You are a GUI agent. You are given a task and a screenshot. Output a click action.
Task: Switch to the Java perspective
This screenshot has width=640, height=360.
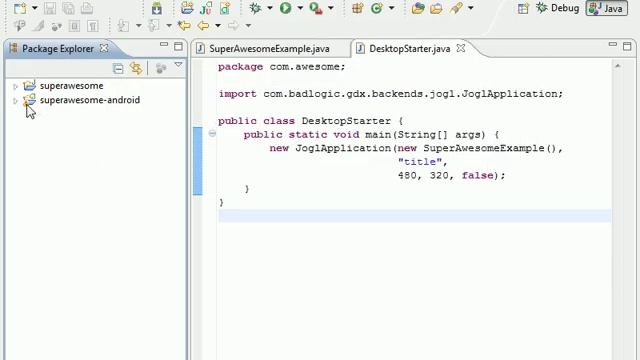click(x=607, y=8)
